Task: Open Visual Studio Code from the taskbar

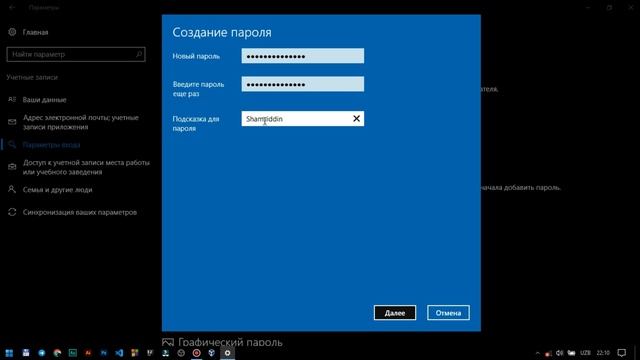Action: [x=119, y=353]
